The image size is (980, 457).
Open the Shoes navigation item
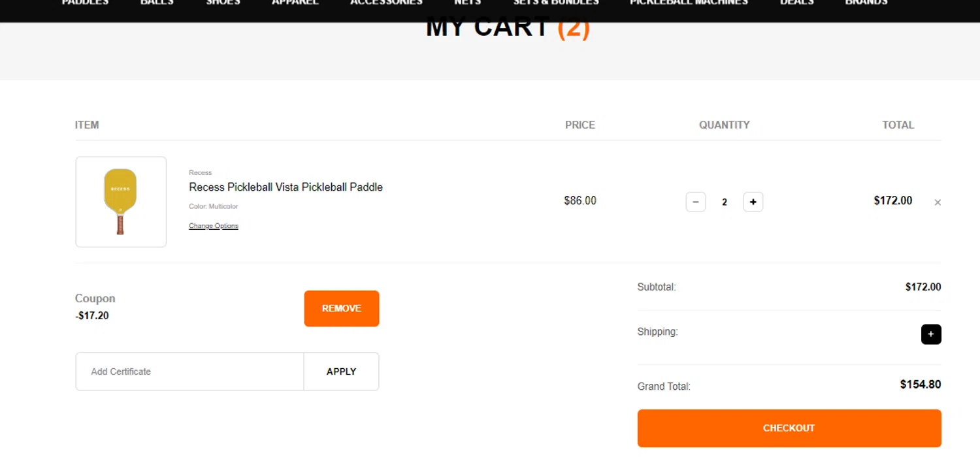[223, 3]
